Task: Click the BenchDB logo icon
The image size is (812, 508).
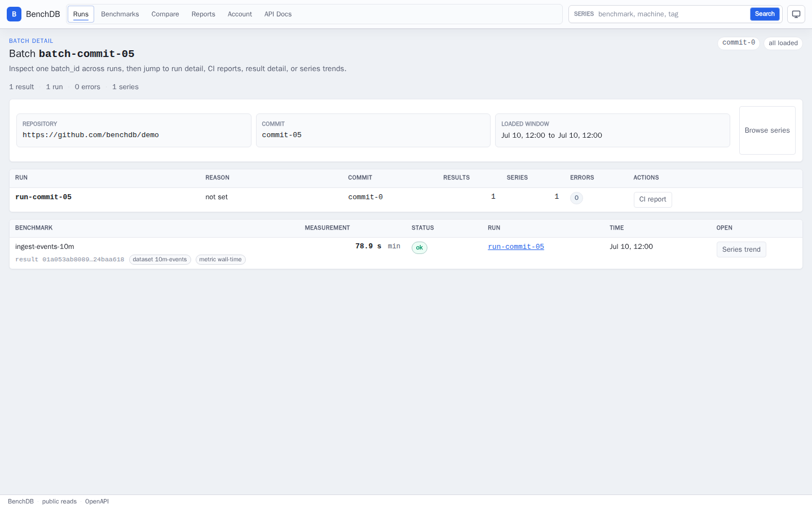Action: [x=14, y=14]
